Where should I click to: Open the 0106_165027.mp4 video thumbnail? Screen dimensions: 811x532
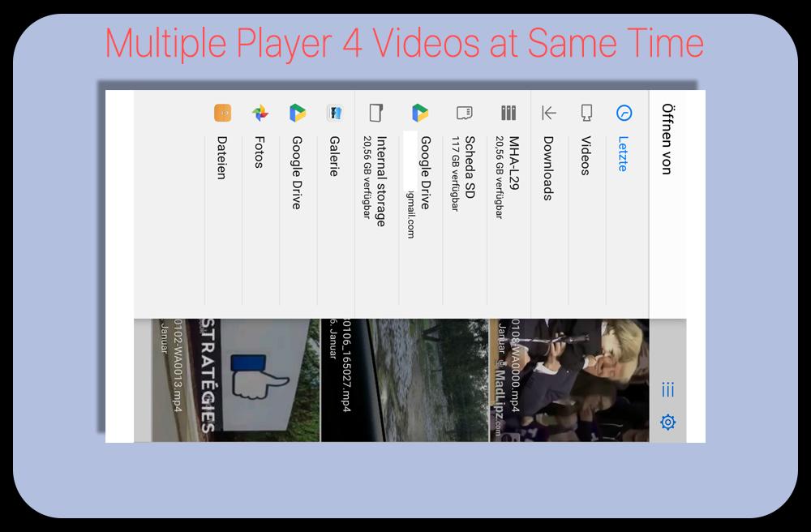[404, 380]
